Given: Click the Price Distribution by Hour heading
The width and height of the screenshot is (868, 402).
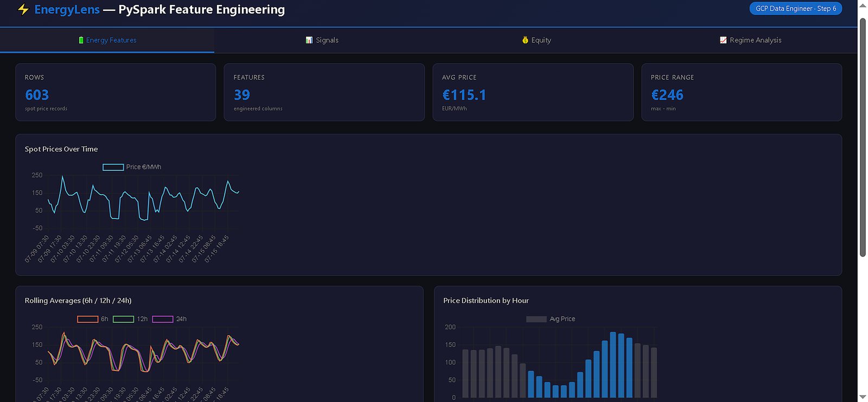Looking at the screenshot, I should 486,301.
